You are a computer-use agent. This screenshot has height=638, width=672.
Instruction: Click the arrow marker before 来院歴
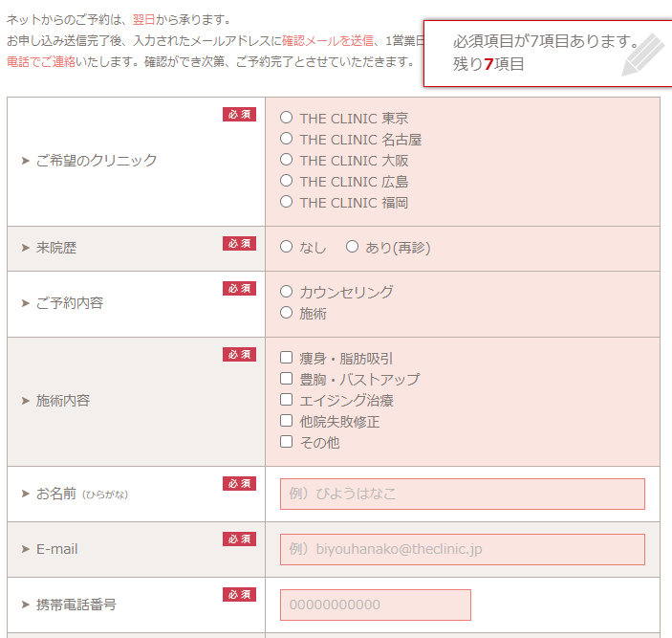point(26,248)
